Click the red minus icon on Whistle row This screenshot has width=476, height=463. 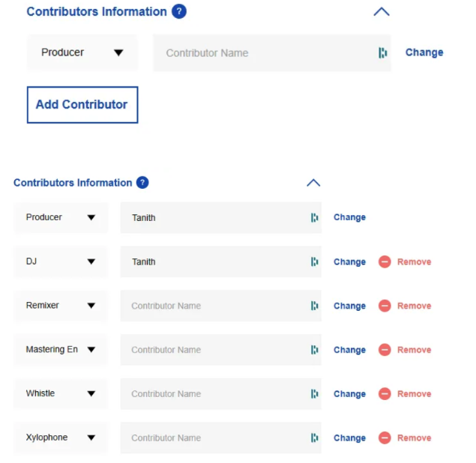click(385, 394)
